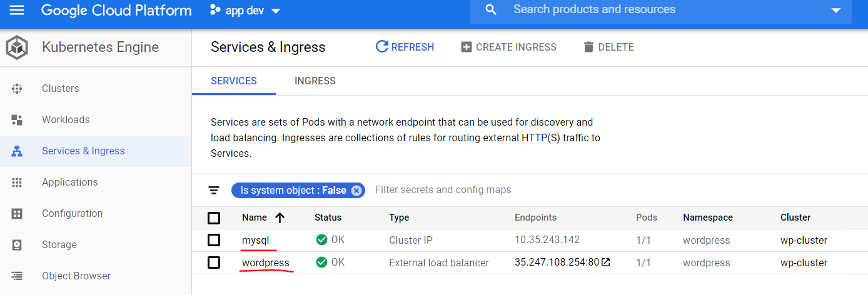Expand the search bar dropdown arrow
The width and height of the screenshot is (868, 295).
tap(837, 11)
